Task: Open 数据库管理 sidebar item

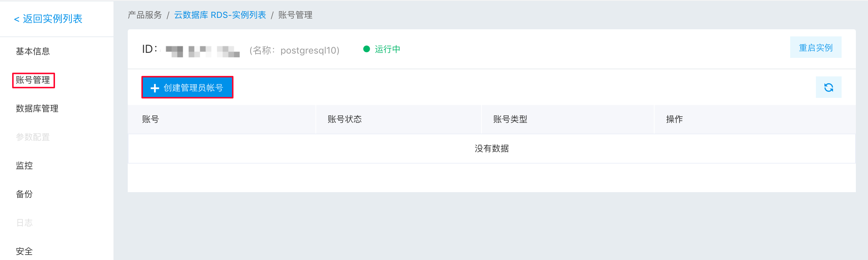Action: (37, 109)
